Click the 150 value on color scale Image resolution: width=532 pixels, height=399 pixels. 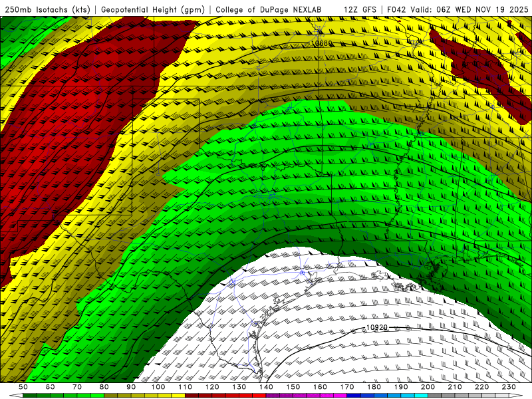click(293, 387)
